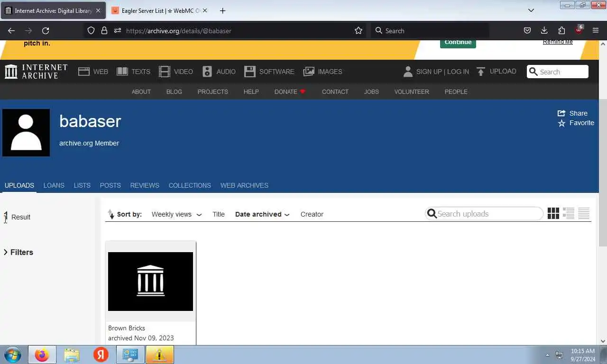Screen dimensions: 607x364
Task: Click the Favorite star icon
Action: tap(561, 123)
